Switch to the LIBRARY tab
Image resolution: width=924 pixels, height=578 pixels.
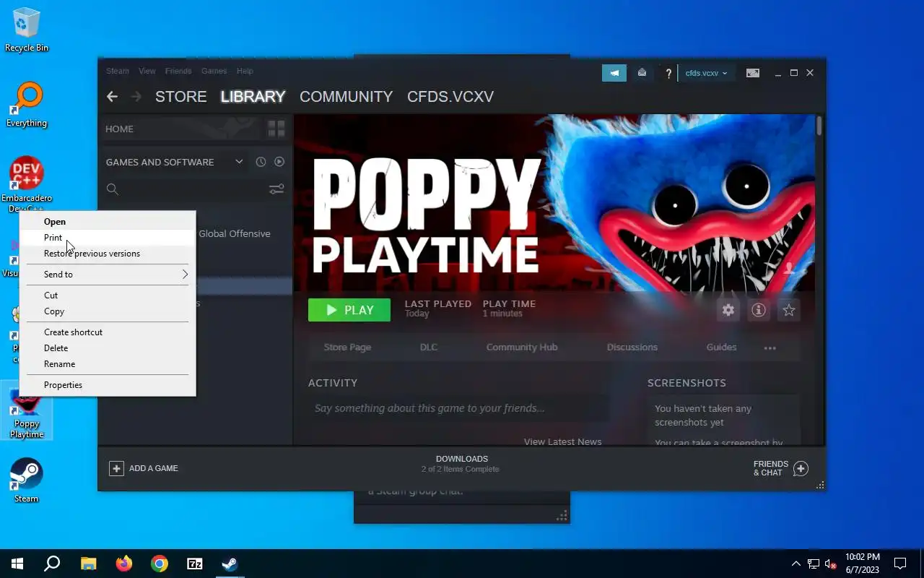point(253,96)
